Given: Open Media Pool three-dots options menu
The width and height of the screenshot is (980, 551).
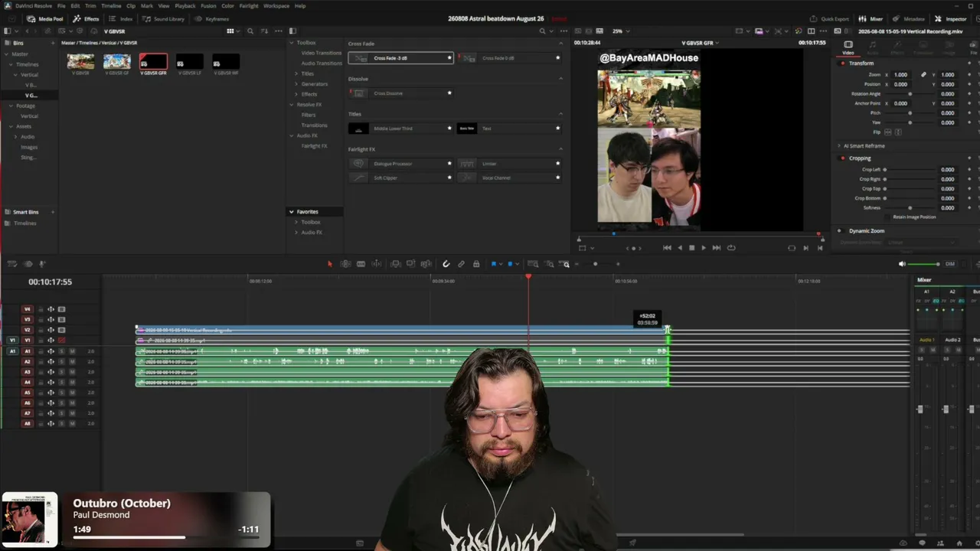Looking at the screenshot, I should [278, 31].
